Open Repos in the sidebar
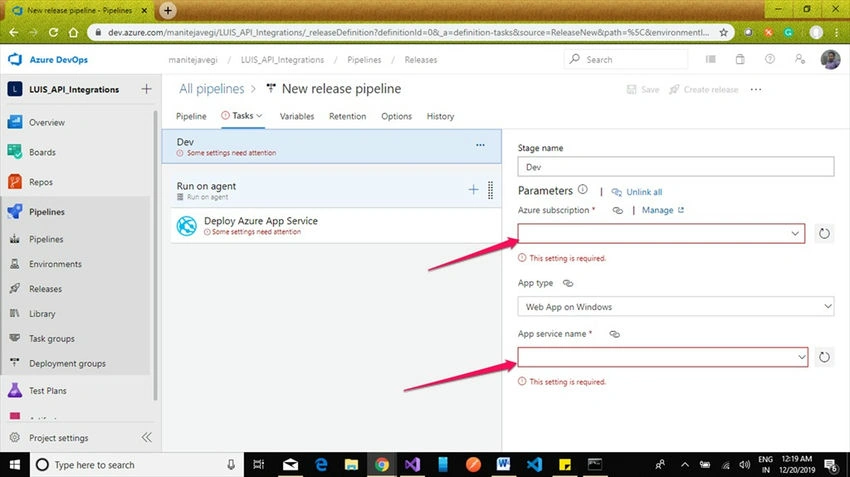This screenshot has height=477, width=850. 41,182
